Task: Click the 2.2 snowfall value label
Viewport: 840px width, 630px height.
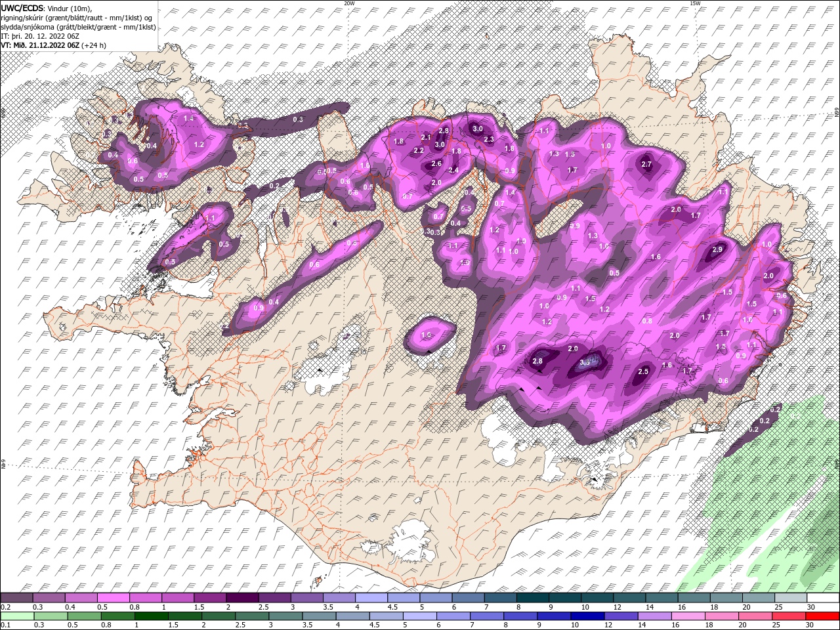Action: click(x=419, y=150)
